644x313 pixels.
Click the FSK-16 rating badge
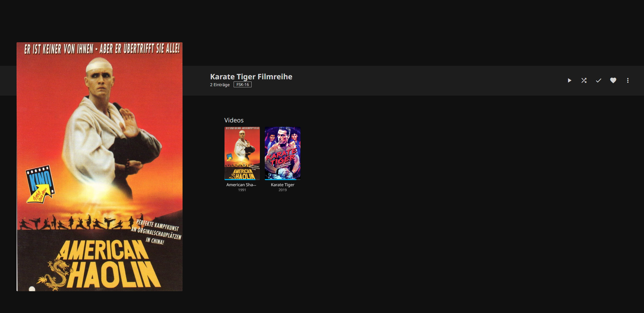(242, 85)
